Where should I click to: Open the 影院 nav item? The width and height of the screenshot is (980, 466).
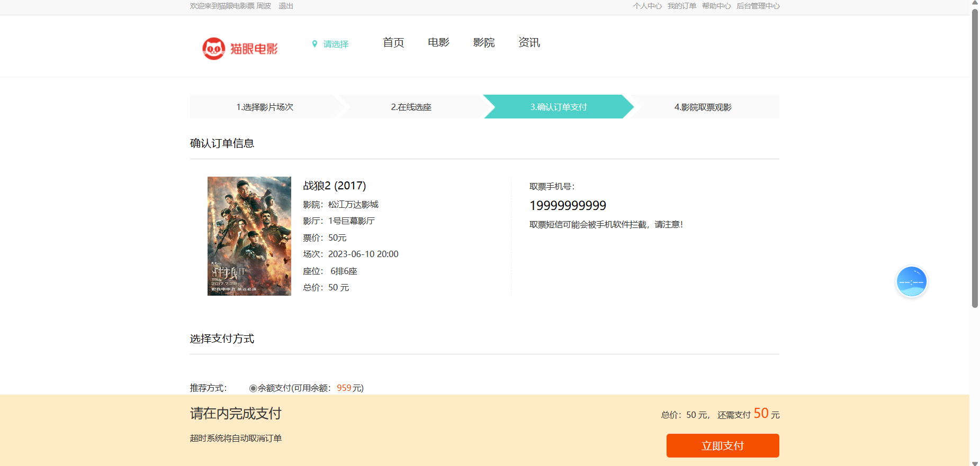[484, 43]
